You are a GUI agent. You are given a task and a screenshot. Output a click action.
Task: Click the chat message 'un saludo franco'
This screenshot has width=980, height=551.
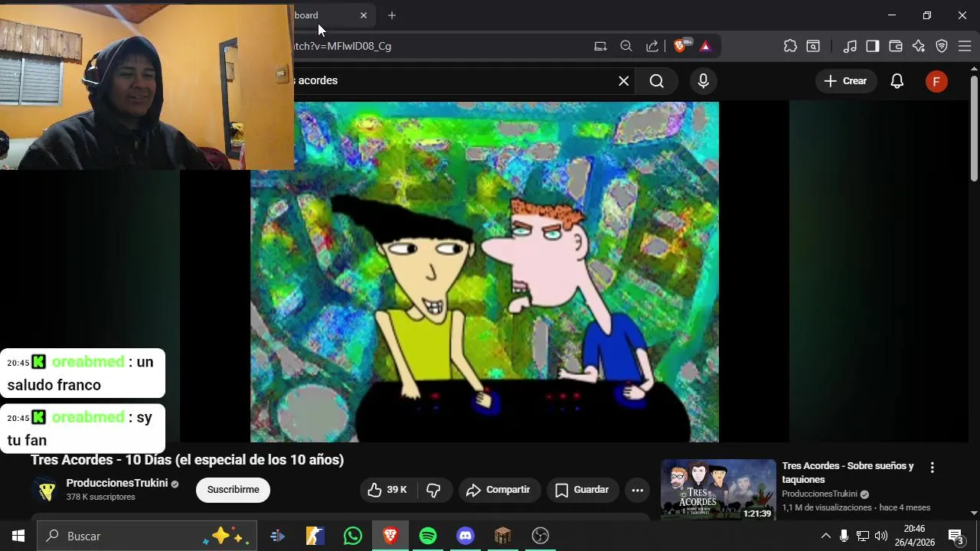pos(83,373)
